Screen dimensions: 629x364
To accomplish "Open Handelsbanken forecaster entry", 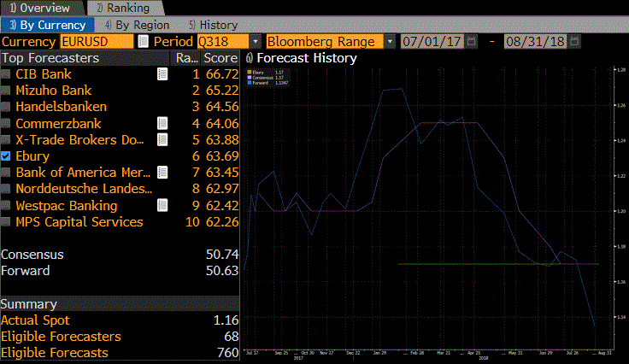I will point(62,107).
